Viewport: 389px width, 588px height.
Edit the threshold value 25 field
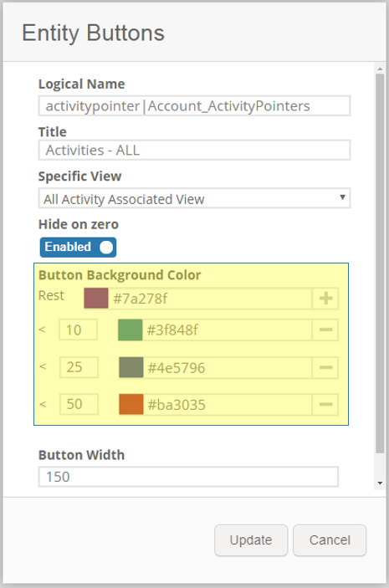pos(79,367)
